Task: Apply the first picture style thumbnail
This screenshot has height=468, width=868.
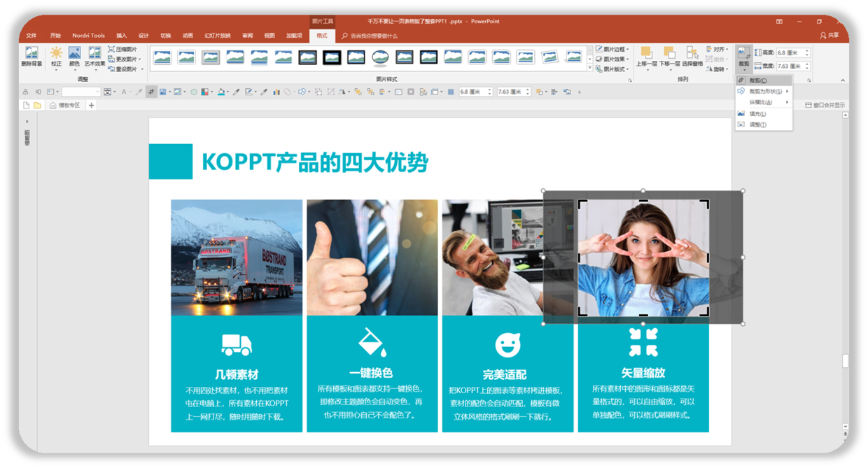Action: tap(162, 57)
